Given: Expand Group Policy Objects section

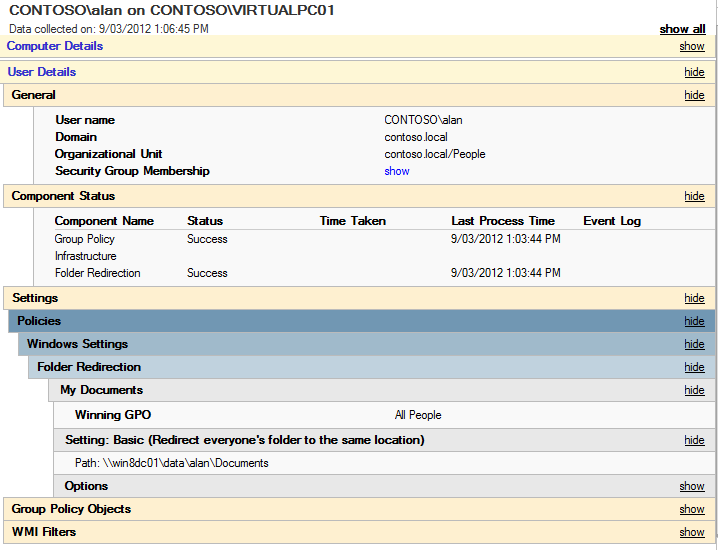Looking at the screenshot, I should (692, 510).
